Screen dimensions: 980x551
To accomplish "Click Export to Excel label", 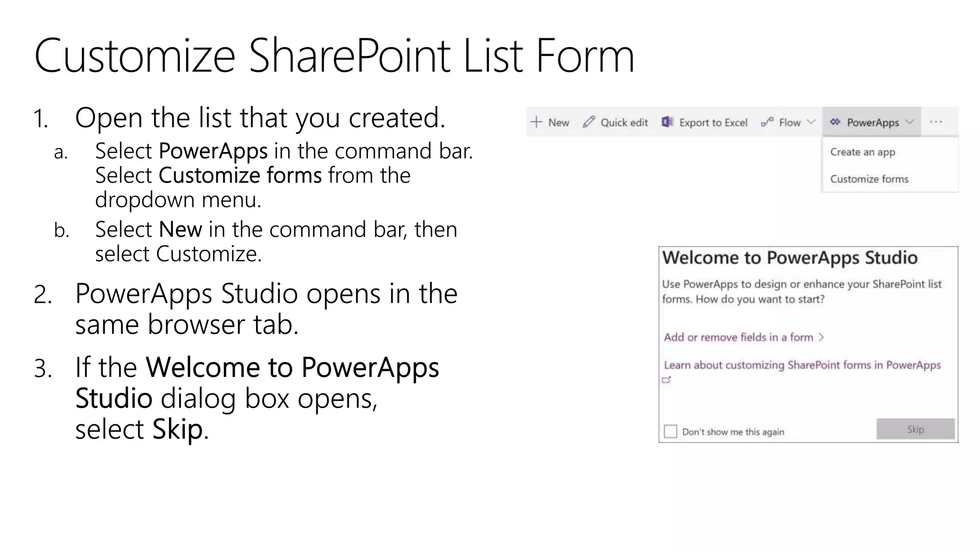I will click(713, 123).
